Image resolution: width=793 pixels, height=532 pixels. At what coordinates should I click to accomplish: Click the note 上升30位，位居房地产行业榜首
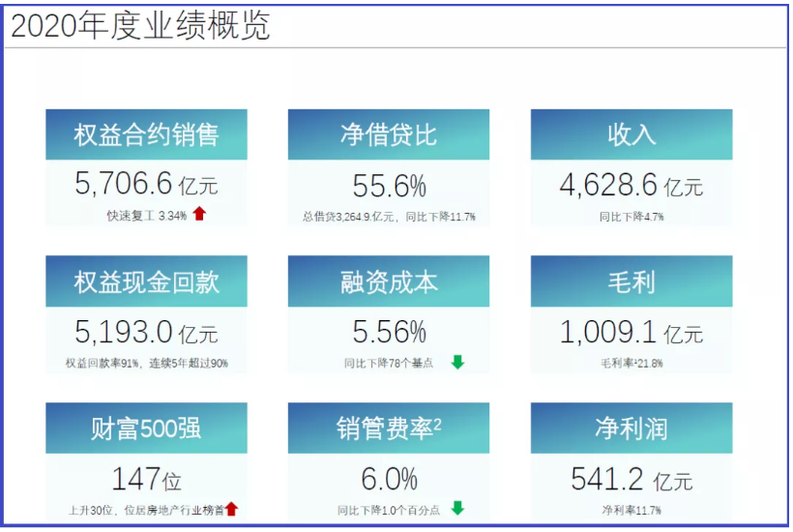coord(146,511)
